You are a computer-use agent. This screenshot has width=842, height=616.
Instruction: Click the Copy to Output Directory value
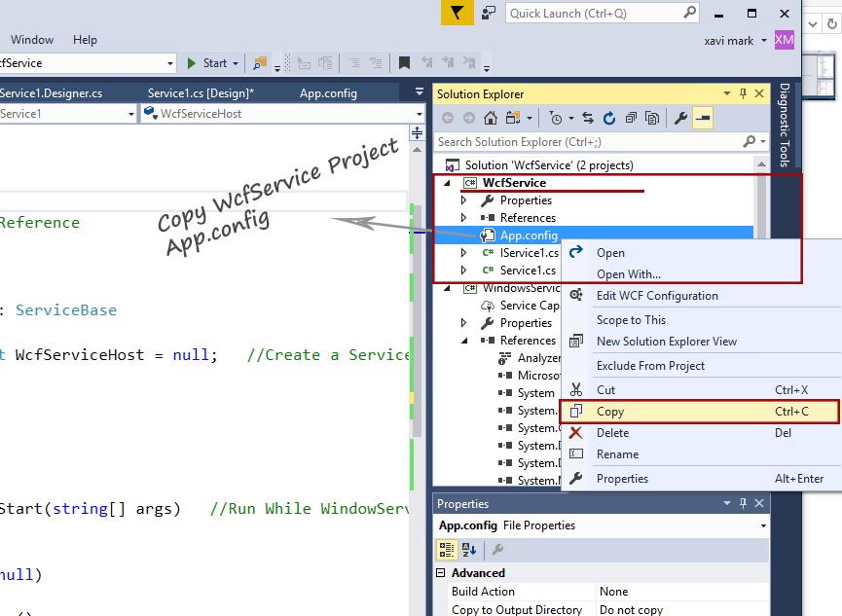[x=683, y=609]
